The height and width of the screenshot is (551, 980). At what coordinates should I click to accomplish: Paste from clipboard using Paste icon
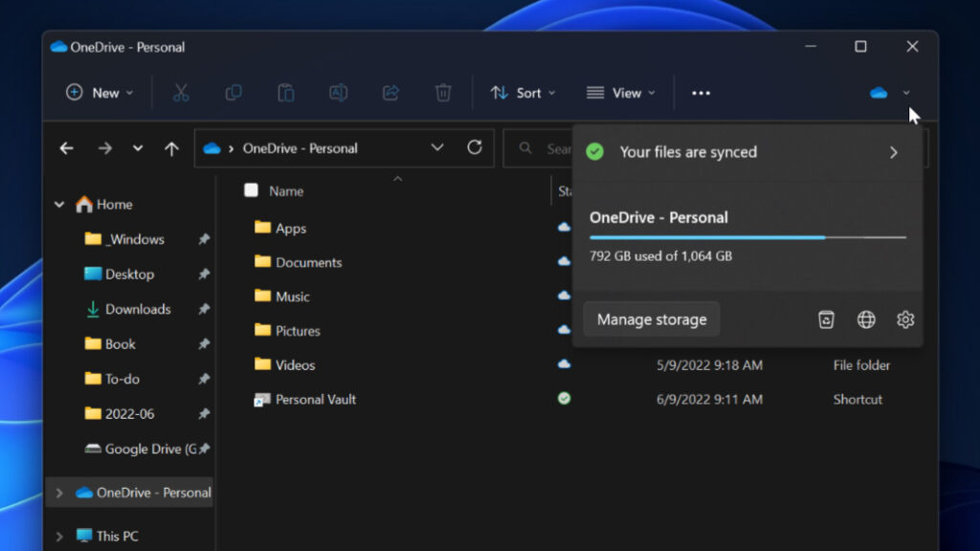(x=285, y=92)
